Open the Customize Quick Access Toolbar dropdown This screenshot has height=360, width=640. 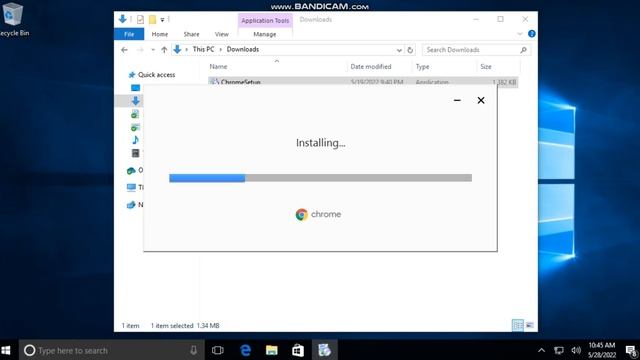click(x=162, y=20)
